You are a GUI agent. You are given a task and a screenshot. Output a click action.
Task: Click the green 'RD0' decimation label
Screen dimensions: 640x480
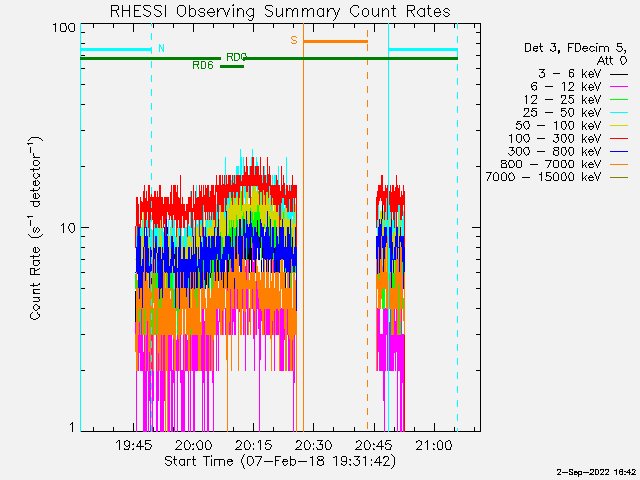click(x=236, y=57)
